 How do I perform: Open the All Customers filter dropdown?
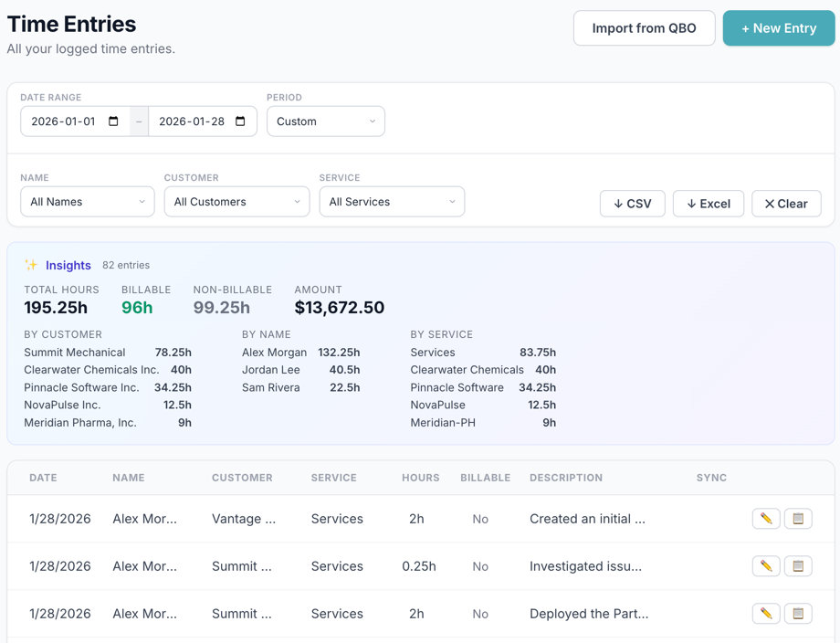pyautogui.click(x=236, y=202)
